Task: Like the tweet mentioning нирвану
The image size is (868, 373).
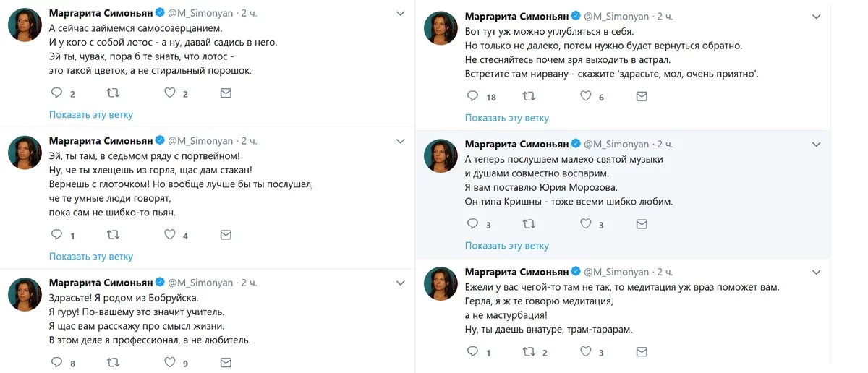Action: tap(586, 96)
